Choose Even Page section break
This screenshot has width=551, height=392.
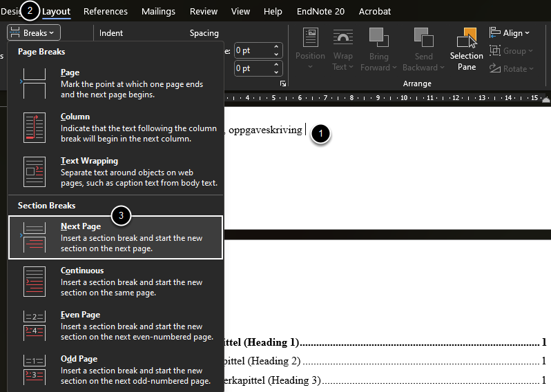pyautogui.click(x=115, y=326)
